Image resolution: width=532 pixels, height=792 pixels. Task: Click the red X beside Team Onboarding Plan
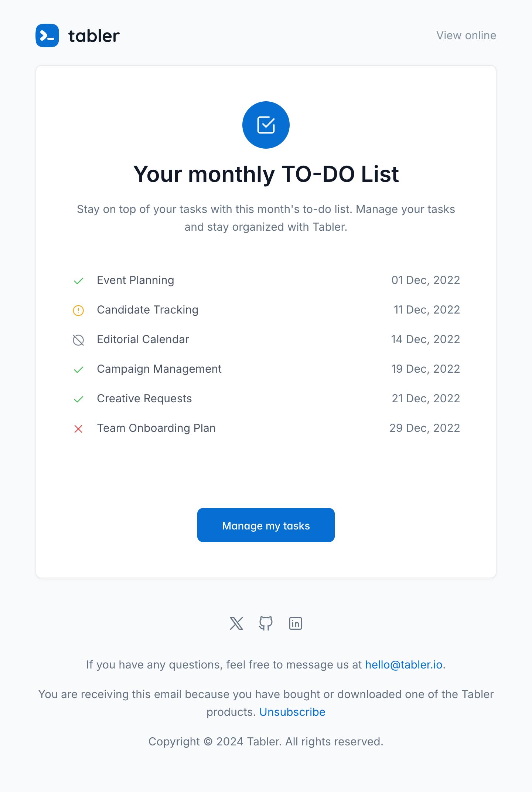(x=78, y=429)
